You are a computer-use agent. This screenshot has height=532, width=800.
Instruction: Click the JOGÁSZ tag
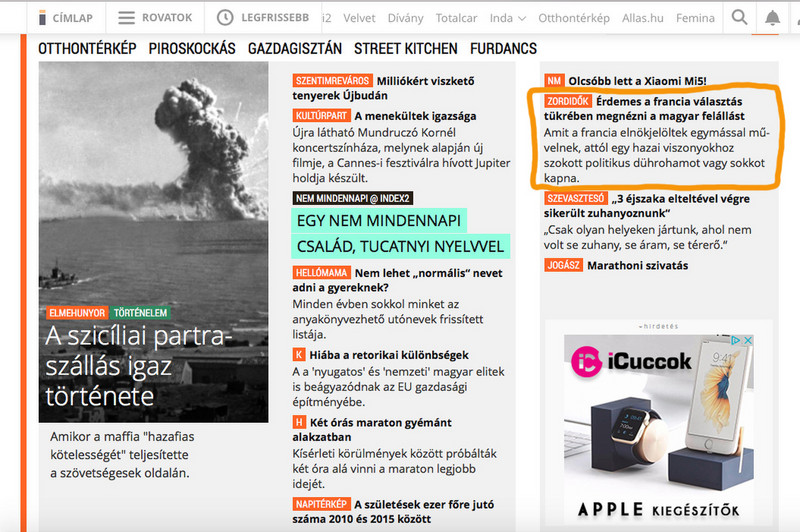pyautogui.click(x=563, y=265)
